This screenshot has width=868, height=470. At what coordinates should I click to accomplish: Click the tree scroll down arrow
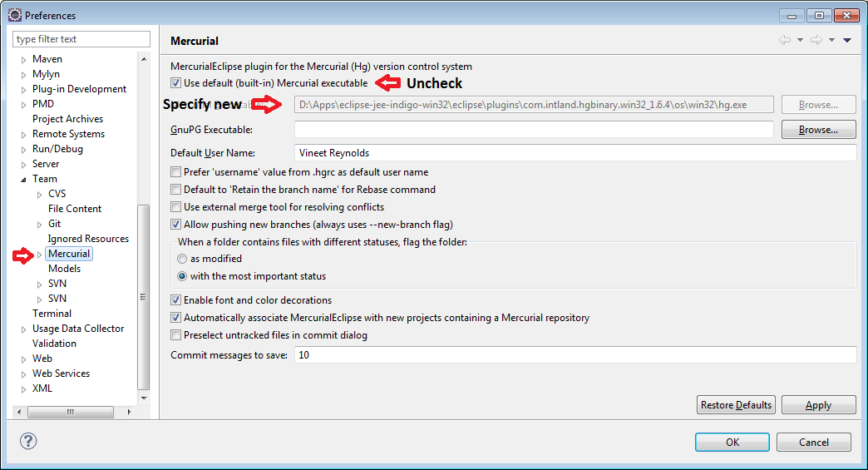pyautogui.click(x=144, y=398)
